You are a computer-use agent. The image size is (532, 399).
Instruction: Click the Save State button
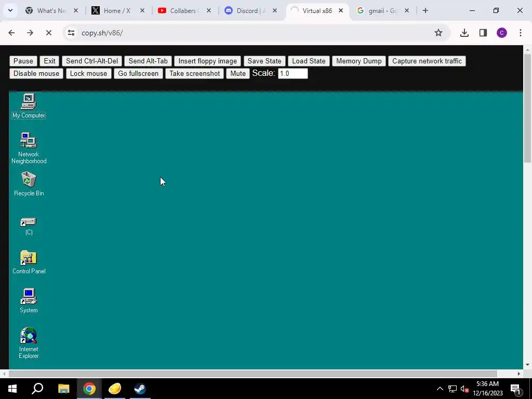pos(264,61)
